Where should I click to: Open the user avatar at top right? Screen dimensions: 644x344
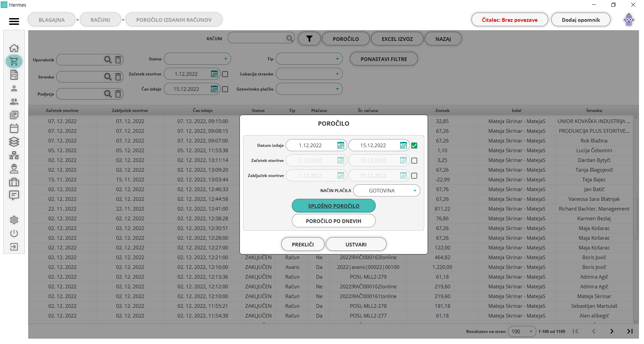pyautogui.click(x=629, y=20)
